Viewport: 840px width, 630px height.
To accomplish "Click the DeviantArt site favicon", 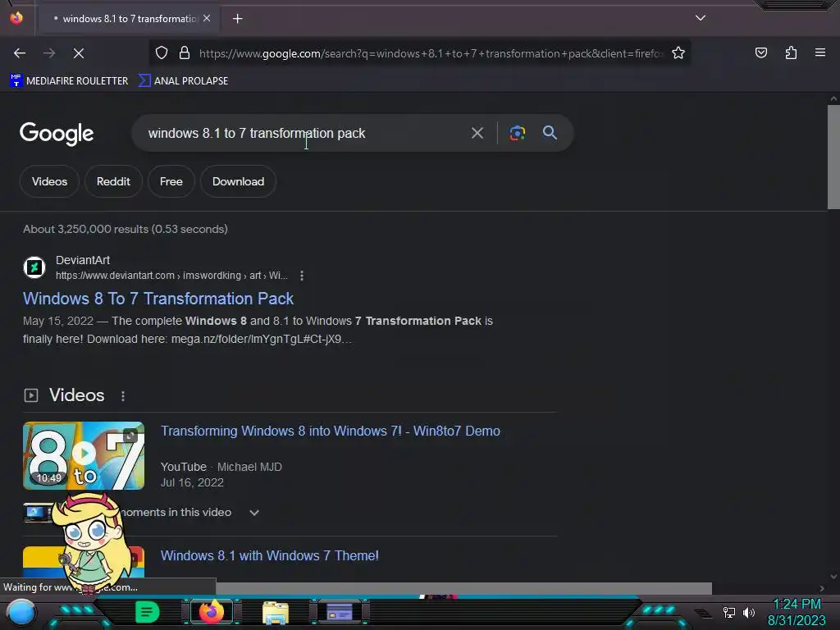I will click(34, 267).
